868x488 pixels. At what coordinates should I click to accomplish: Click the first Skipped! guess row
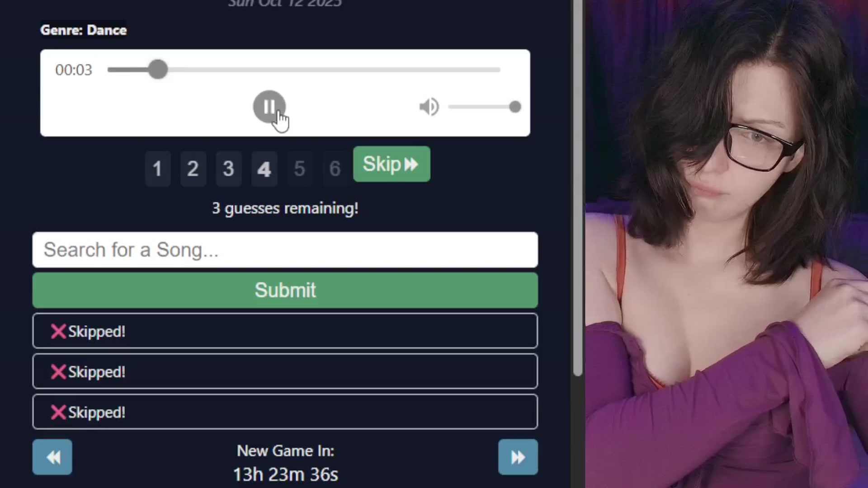285,331
